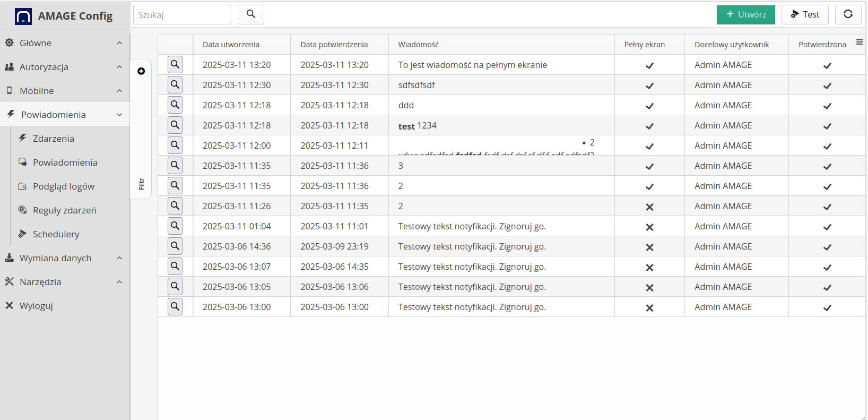Click the full screen X for 2025-03-06 13:00
The height and width of the screenshot is (420, 868).
649,308
